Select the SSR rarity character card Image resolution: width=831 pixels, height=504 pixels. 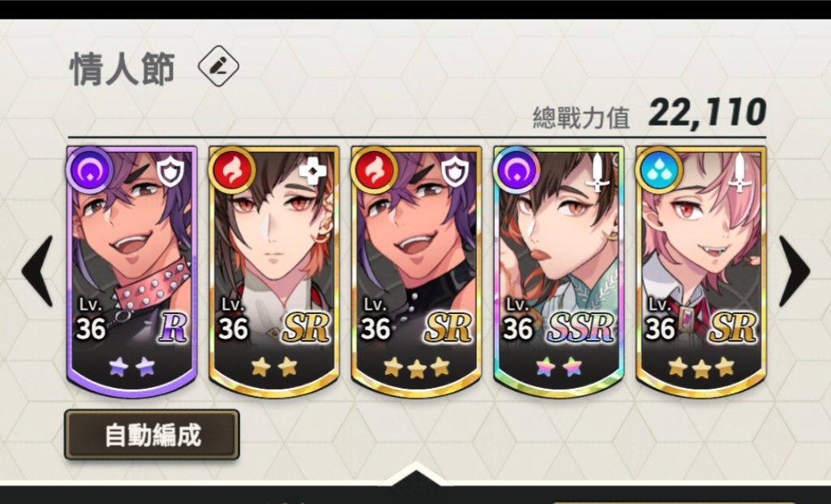point(558,271)
